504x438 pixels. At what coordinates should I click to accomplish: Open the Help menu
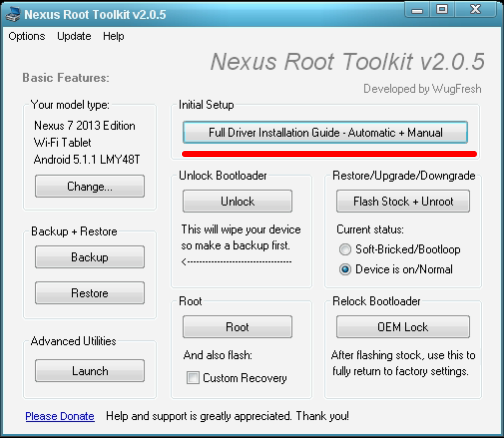pos(114,36)
